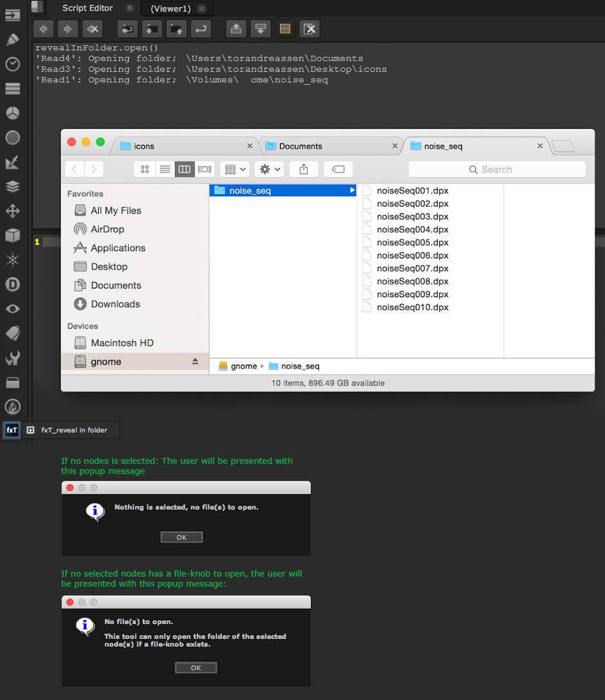Click clear history icon in Script Editor
Image resolution: width=605 pixels, height=700 pixels.
(93, 29)
